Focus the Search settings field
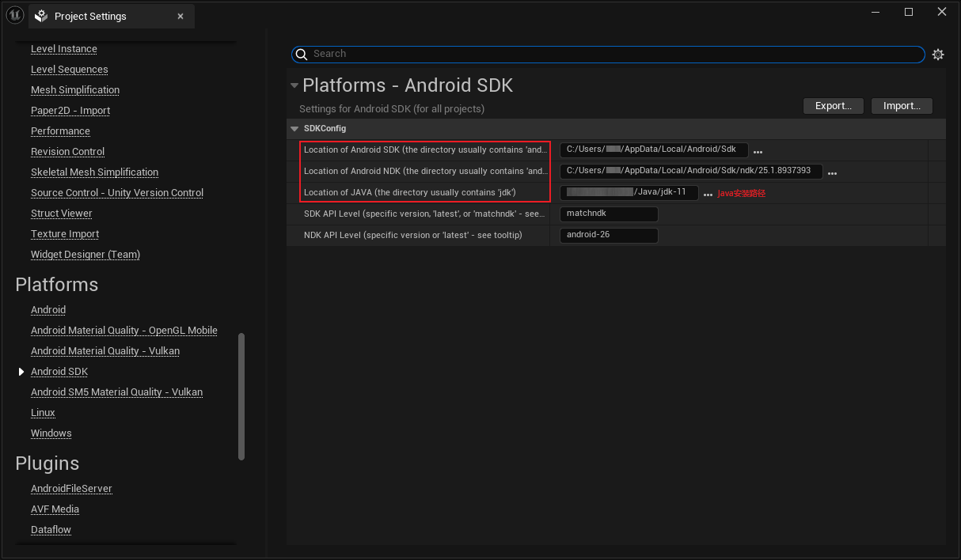Image resolution: width=961 pixels, height=560 pixels. (x=608, y=54)
